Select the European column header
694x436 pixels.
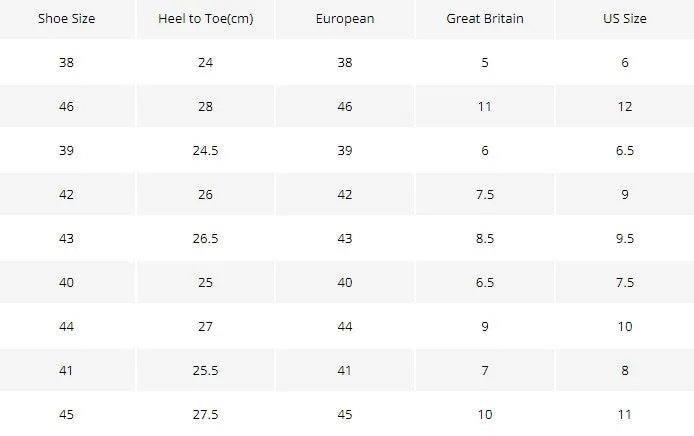coord(345,19)
